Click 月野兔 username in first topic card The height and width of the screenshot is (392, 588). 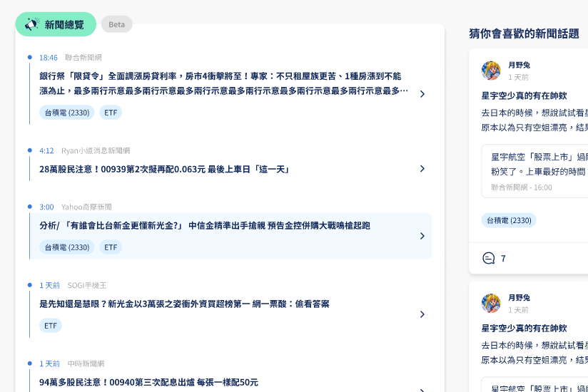519,65
